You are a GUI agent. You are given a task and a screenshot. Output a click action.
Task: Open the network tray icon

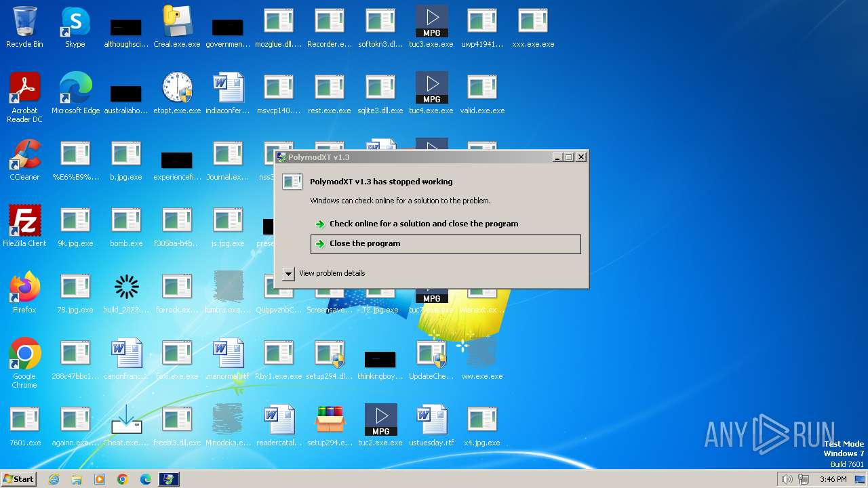pos(804,479)
